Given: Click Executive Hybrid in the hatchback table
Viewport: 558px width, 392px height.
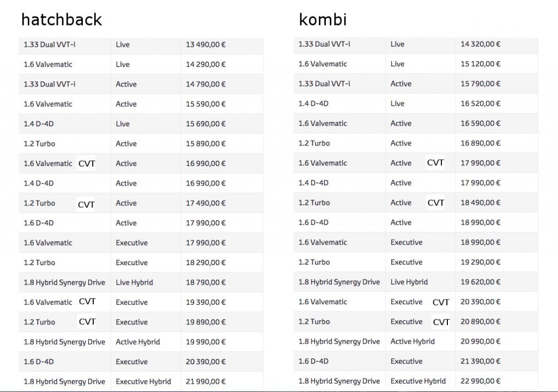Looking at the screenshot, I should [x=143, y=382].
